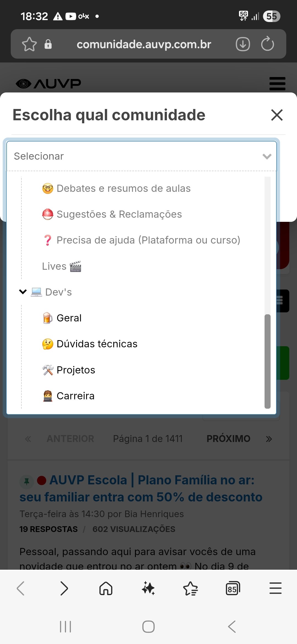Open the AUVP hamburger menu
Image resolution: width=297 pixels, height=644 pixels.
(x=277, y=84)
